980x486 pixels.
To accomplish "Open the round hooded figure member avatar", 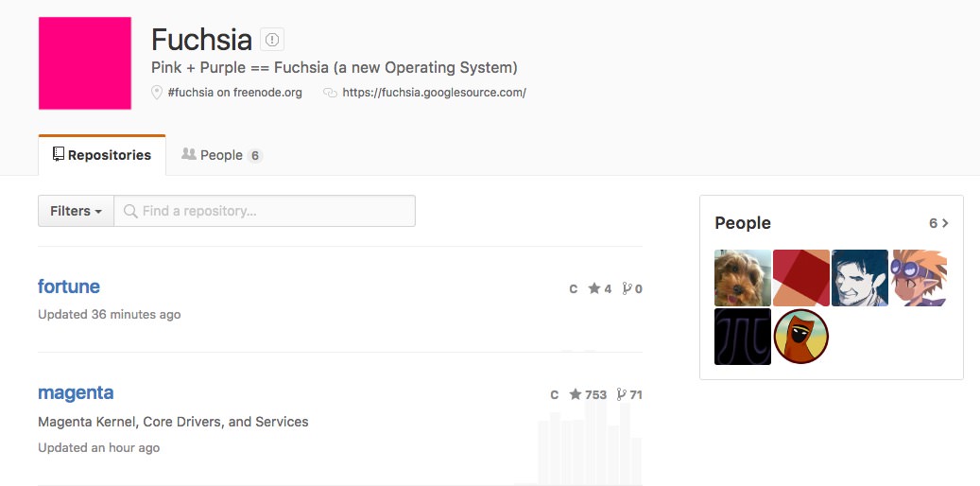I will click(801, 337).
